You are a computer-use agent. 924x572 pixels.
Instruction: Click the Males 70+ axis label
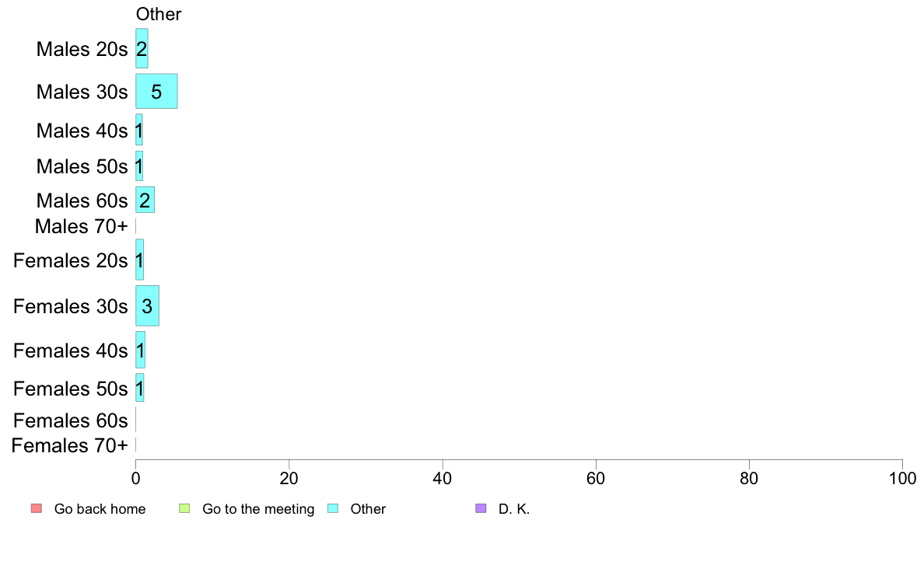(x=82, y=226)
